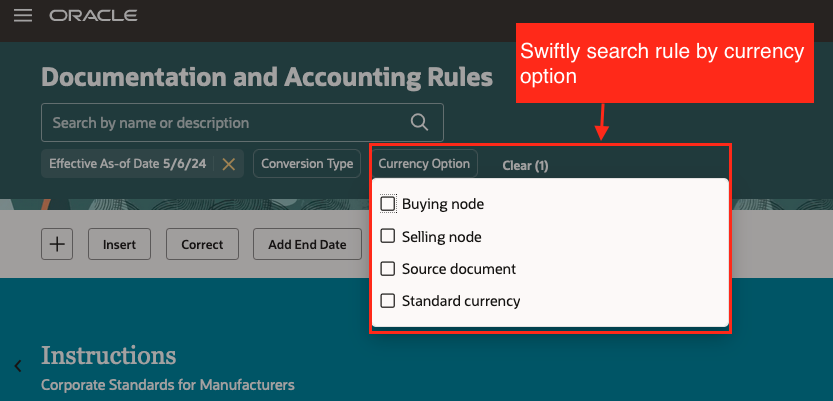Click the Oracle logo

tap(93, 16)
